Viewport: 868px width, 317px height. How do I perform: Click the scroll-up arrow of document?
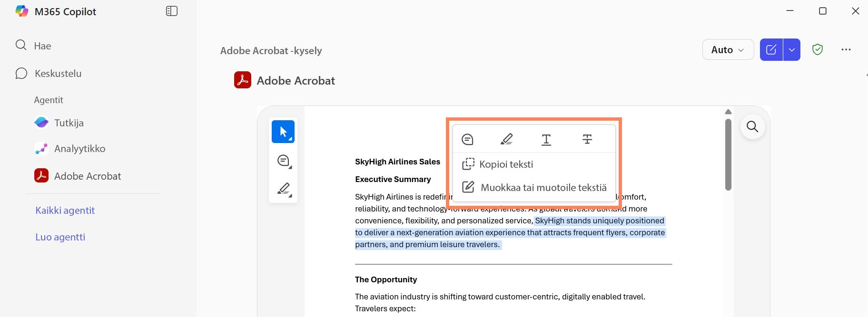coord(728,112)
